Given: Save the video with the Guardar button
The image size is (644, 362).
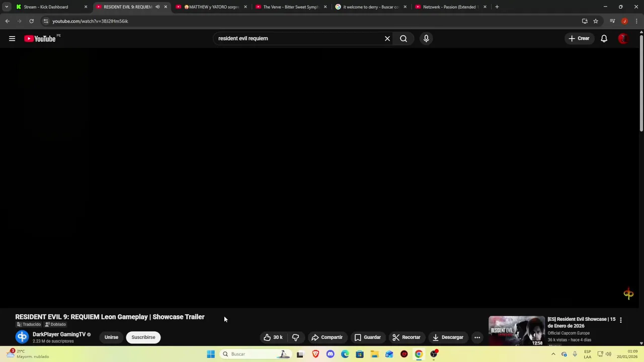Looking at the screenshot, I should [x=368, y=337].
